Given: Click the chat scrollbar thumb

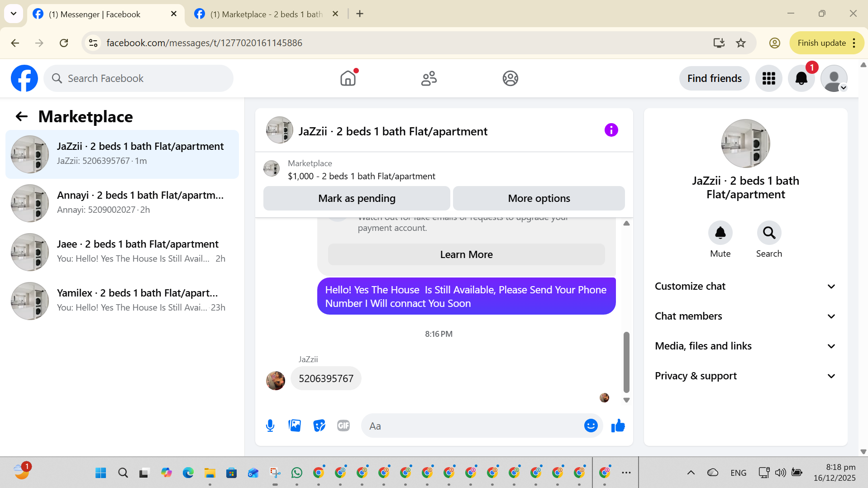Looking at the screenshot, I should pos(626,362).
